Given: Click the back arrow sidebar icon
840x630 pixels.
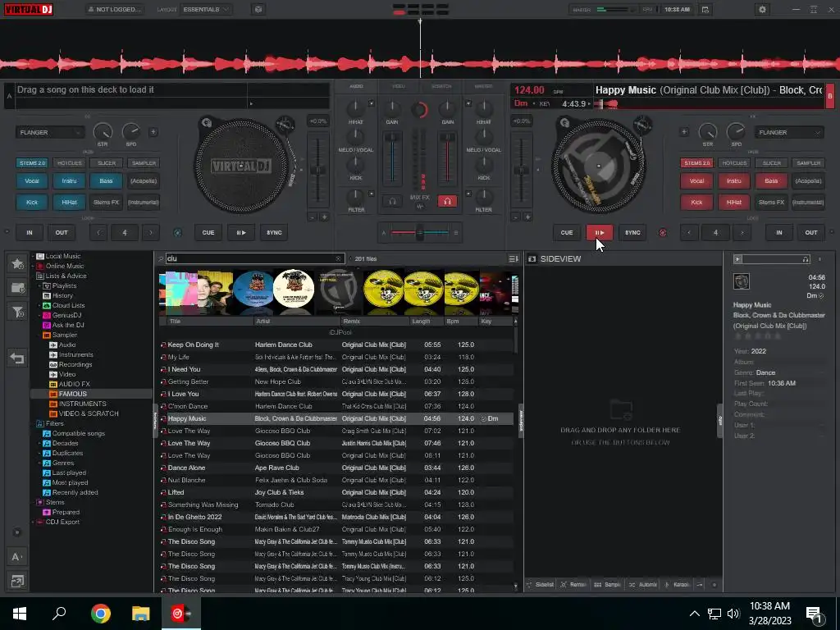Looking at the screenshot, I should [17, 358].
